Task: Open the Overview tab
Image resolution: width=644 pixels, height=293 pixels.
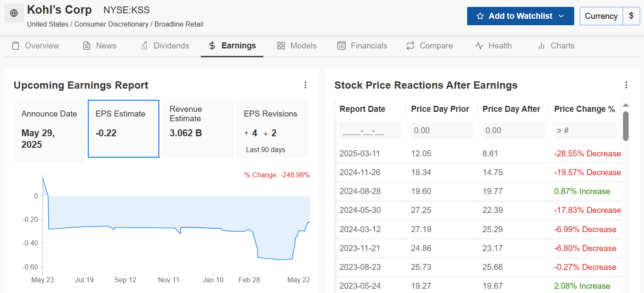Action: [x=35, y=46]
